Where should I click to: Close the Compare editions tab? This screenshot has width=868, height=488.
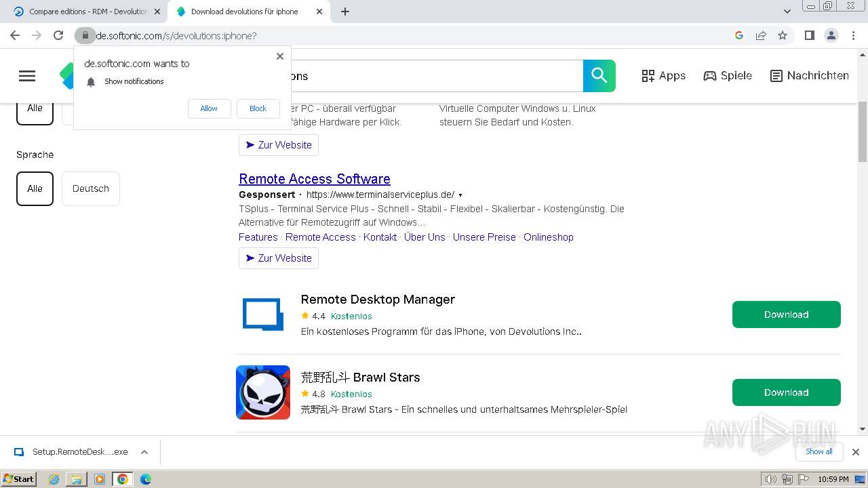pyautogui.click(x=157, y=12)
